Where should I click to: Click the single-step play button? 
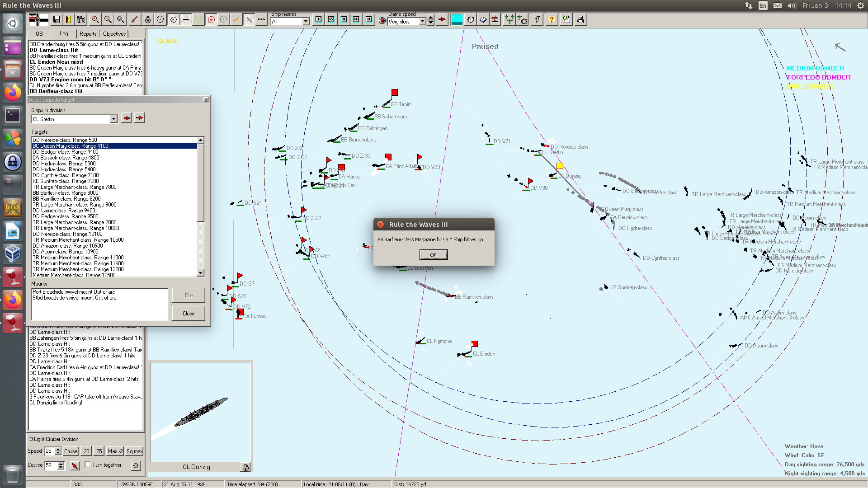[x=319, y=19]
